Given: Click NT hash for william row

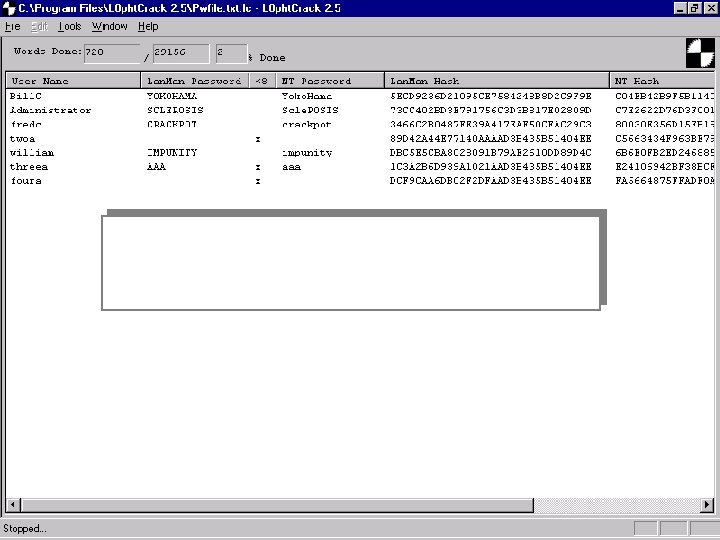Looking at the screenshot, I should point(664,152).
